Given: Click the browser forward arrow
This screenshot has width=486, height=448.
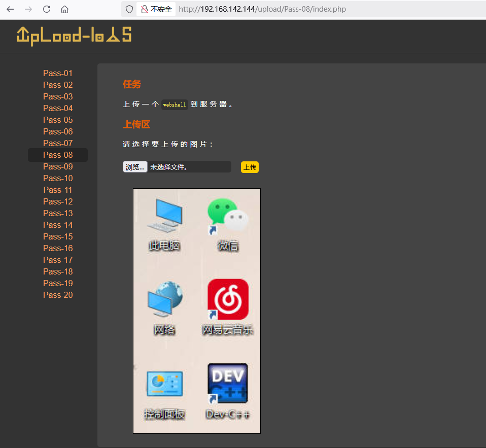Looking at the screenshot, I should (x=28, y=9).
